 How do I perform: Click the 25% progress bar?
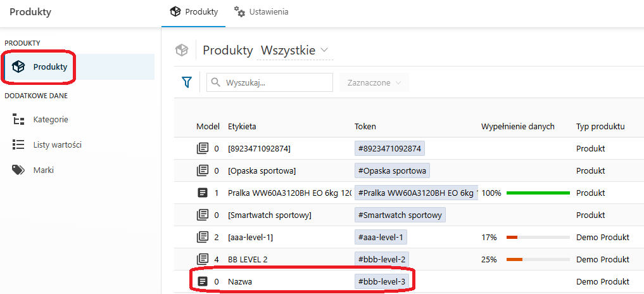538,259
